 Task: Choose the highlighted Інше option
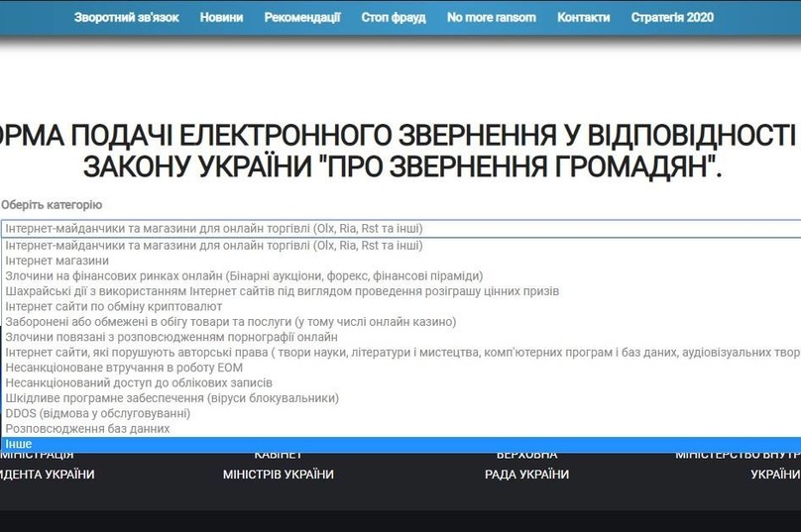19,445
